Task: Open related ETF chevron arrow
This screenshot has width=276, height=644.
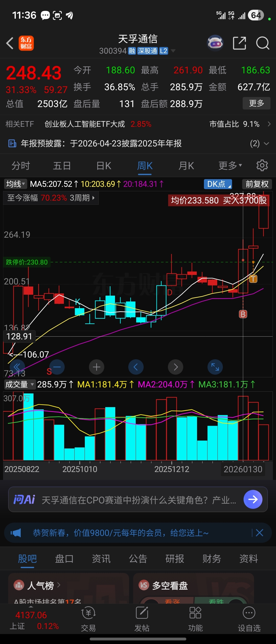Action: coord(269,124)
